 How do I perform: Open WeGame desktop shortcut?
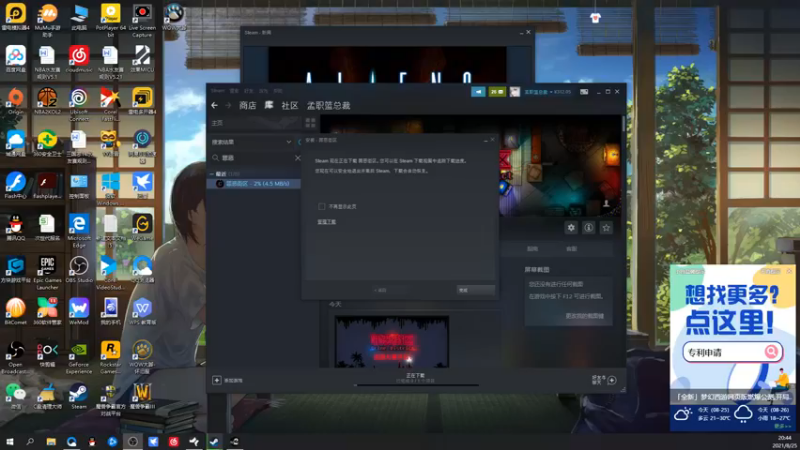coord(142,227)
